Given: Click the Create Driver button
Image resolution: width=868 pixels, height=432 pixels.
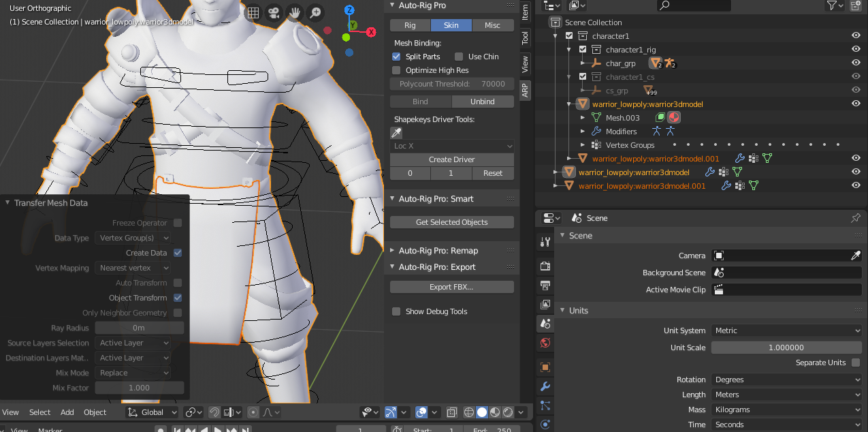Looking at the screenshot, I should [x=452, y=159].
